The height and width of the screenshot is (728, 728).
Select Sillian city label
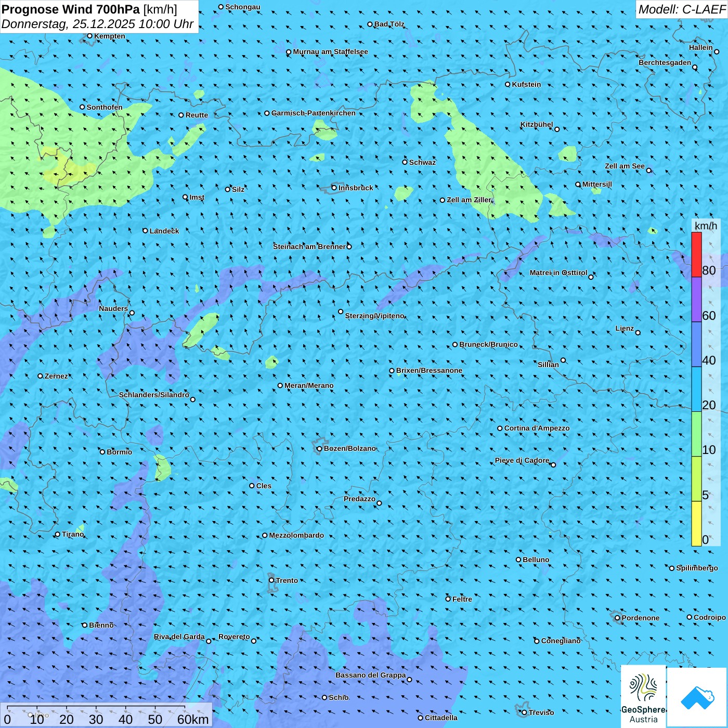point(548,365)
